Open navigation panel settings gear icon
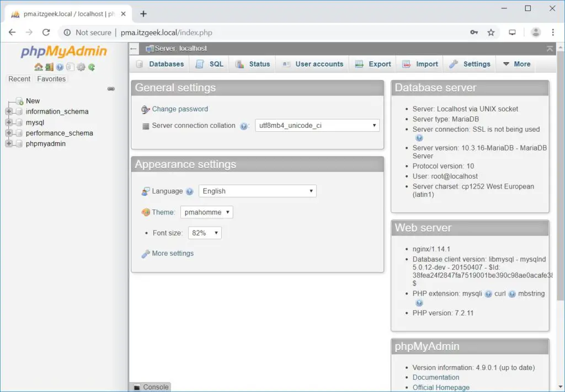The width and height of the screenshot is (565, 392). pos(81,67)
